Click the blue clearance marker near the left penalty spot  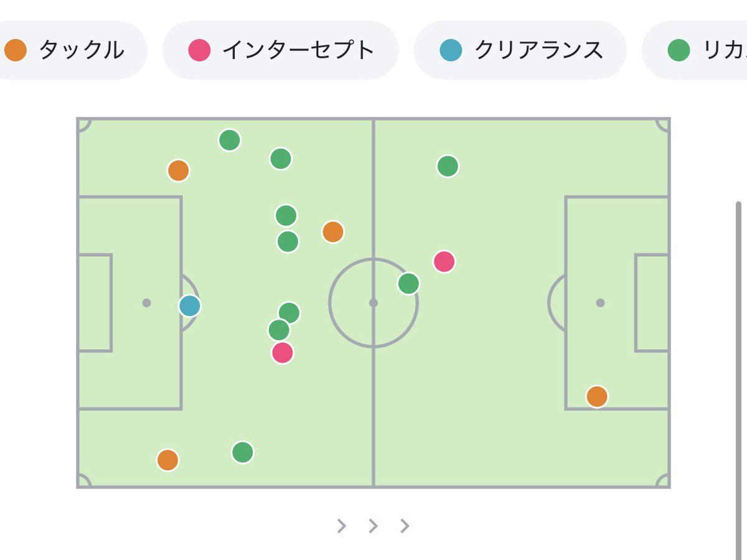(x=189, y=305)
